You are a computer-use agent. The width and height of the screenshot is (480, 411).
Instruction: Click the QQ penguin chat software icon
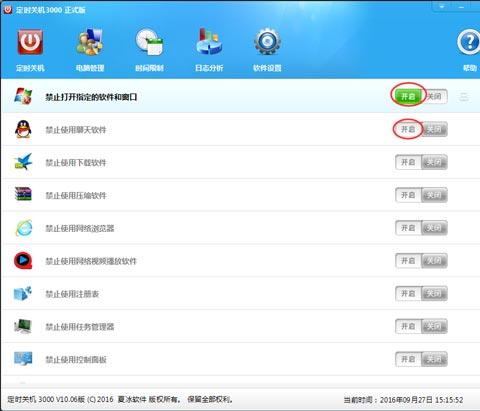pyautogui.click(x=23, y=129)
